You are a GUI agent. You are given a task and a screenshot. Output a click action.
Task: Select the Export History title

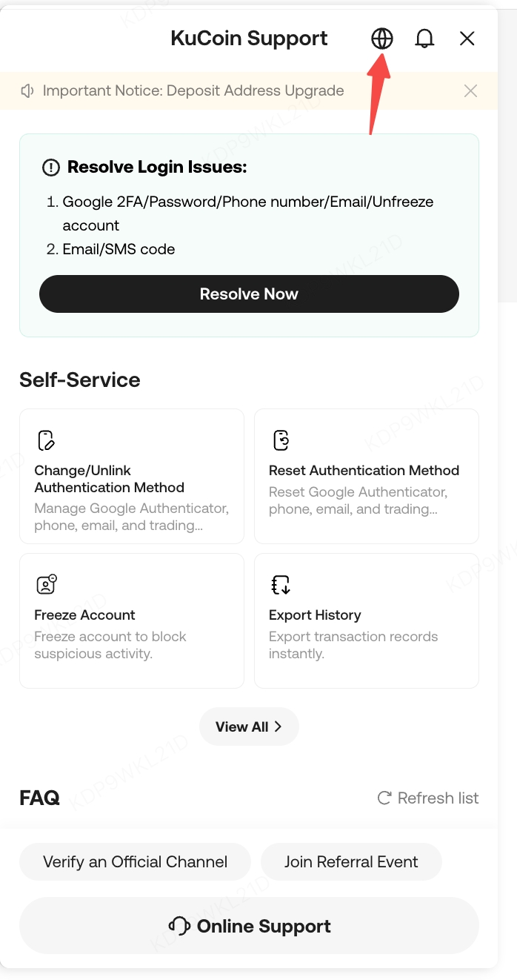[x=315, y=615]
